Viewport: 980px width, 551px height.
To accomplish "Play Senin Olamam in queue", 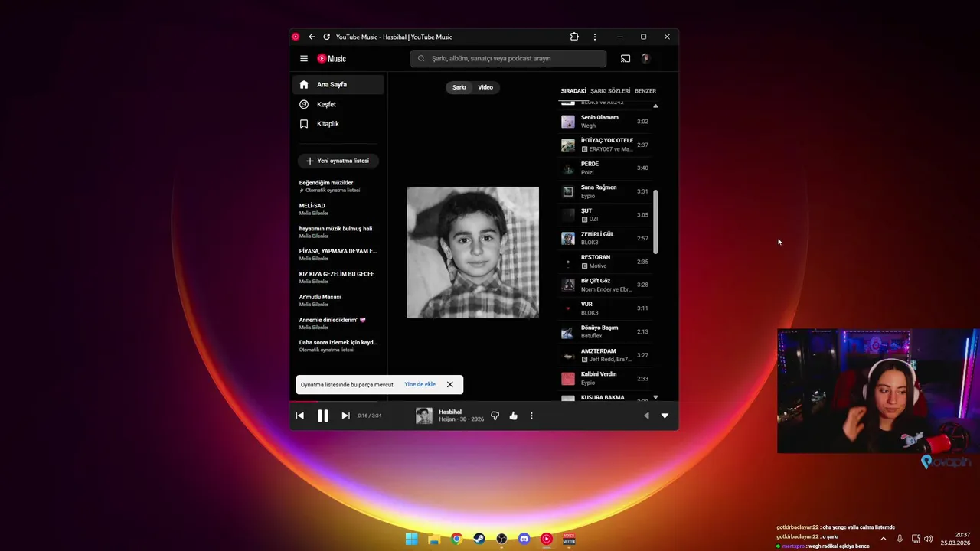I will (605, 121).
